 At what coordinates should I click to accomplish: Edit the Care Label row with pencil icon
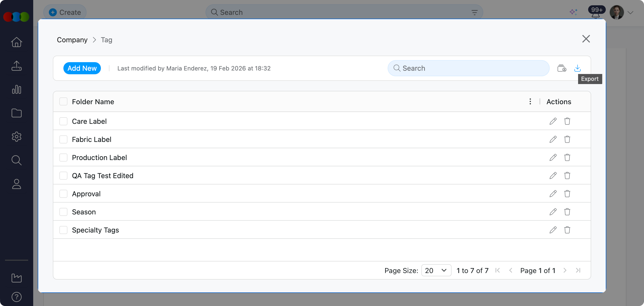point(553,121)
